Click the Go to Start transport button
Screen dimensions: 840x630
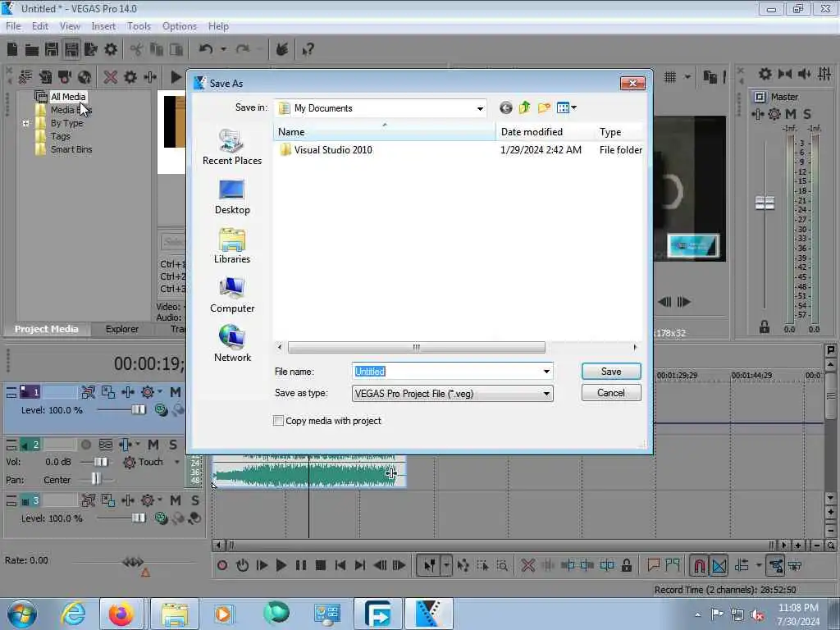click(x=340, y=565)
